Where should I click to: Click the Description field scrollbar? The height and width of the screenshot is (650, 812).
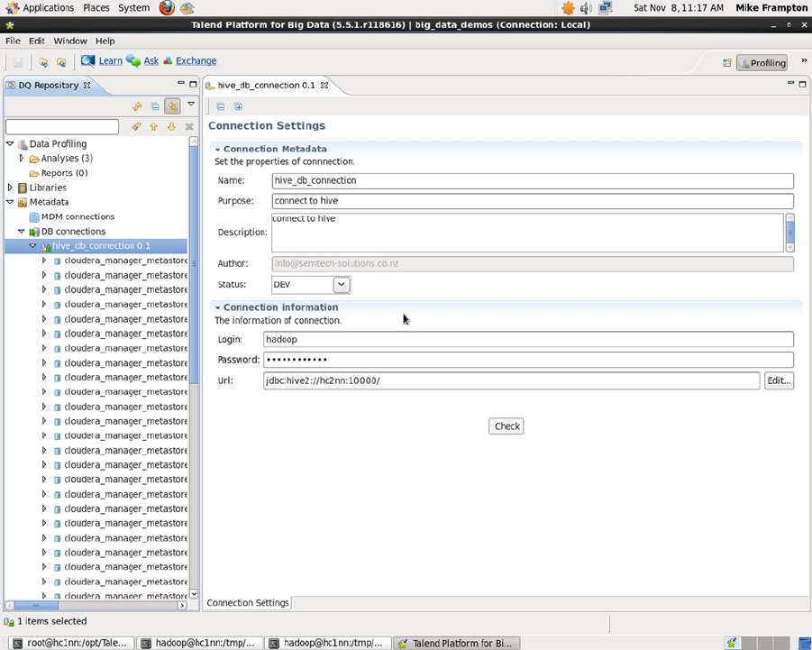pos(789,233)
